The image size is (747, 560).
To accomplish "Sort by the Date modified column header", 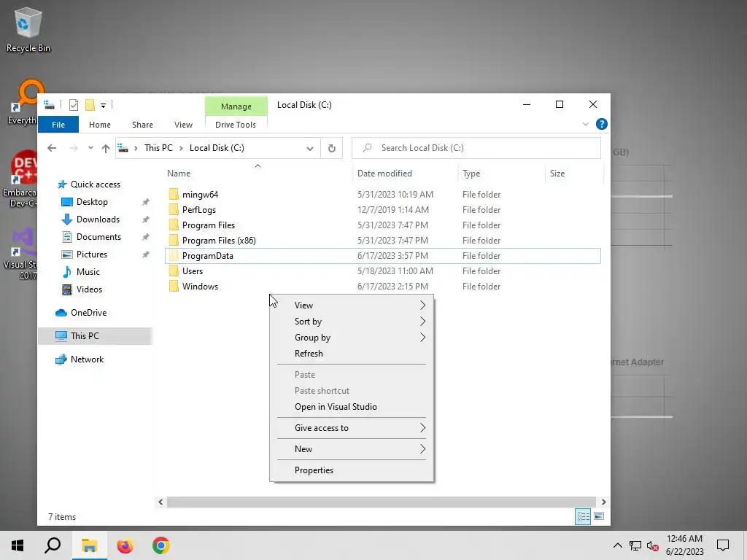I will (405, 174).
